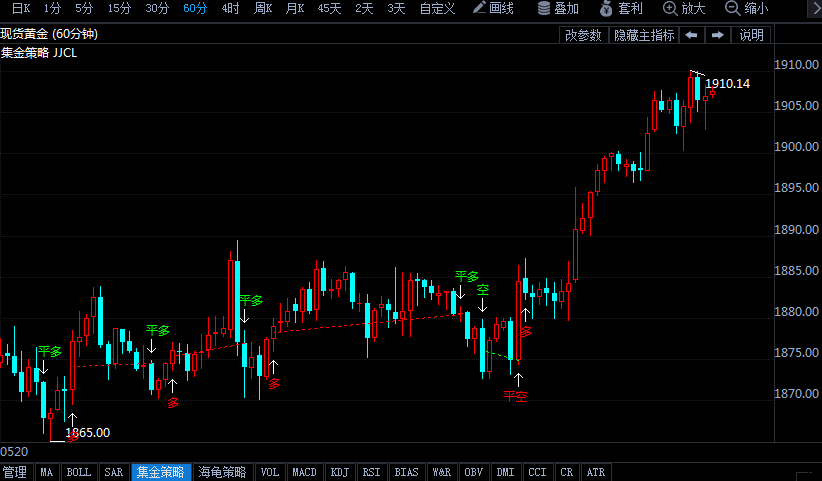Select the RSI indicator tab
Image resolution: width=822 pixels, height=481 pixels.
(x=372, y=472)
